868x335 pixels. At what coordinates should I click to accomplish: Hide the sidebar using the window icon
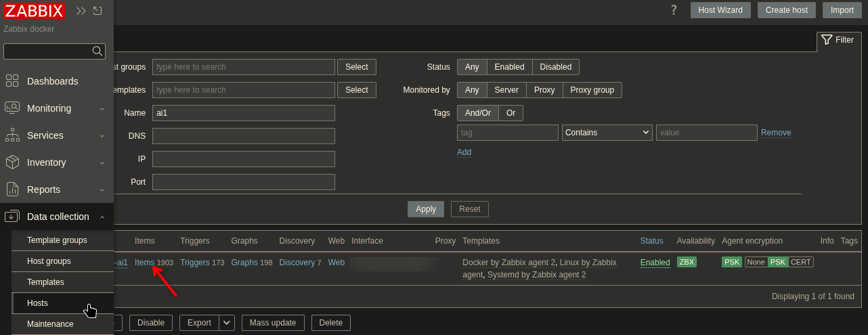coord(97,11)
